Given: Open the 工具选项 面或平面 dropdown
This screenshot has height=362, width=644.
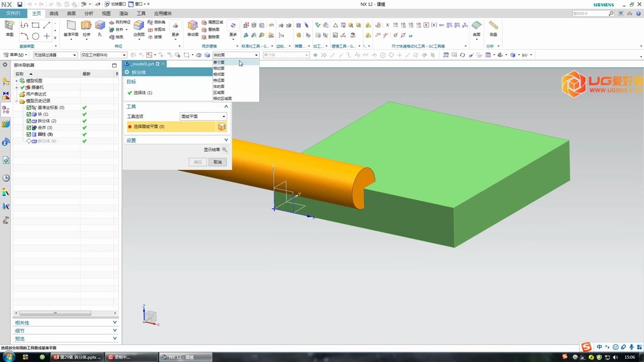Looking at the screenshot, I should 223,116.
